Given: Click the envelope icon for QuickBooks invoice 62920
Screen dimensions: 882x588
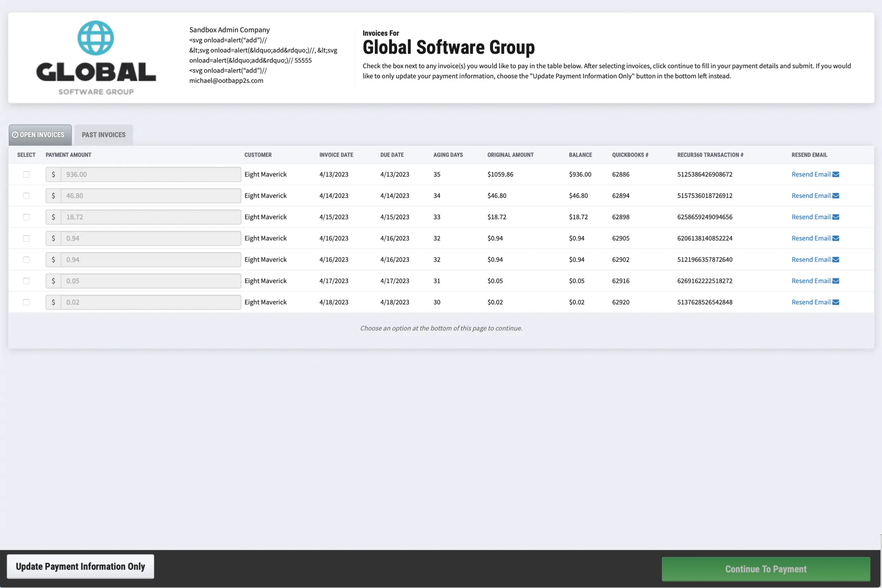Looking at the screenshot, I should click(836, 303).
